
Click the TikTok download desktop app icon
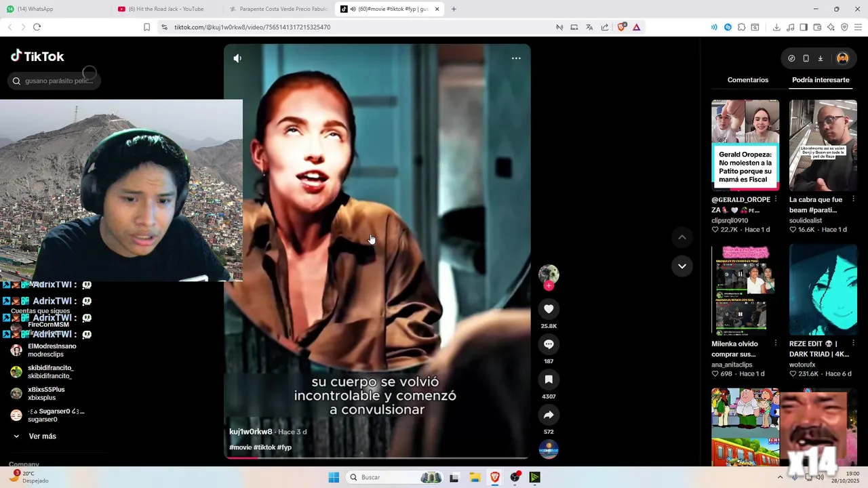point(821,58)
